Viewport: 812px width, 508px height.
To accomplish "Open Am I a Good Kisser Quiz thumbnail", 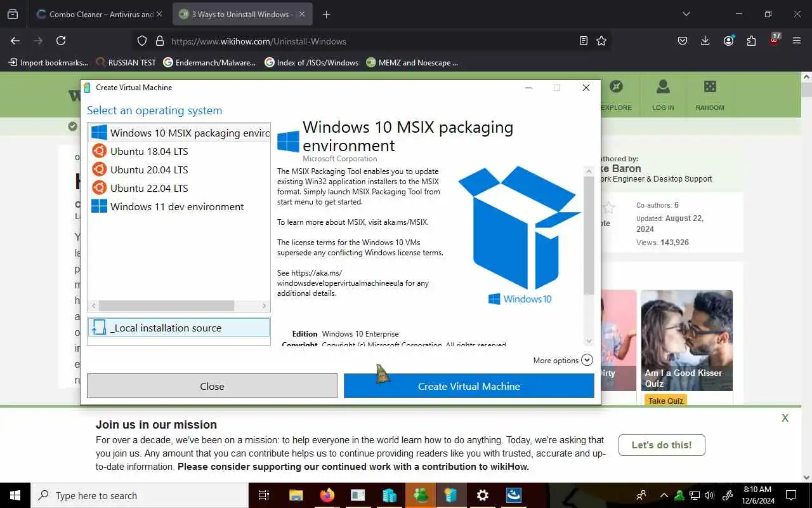I will pyautogui.click(x=686, y=340).
